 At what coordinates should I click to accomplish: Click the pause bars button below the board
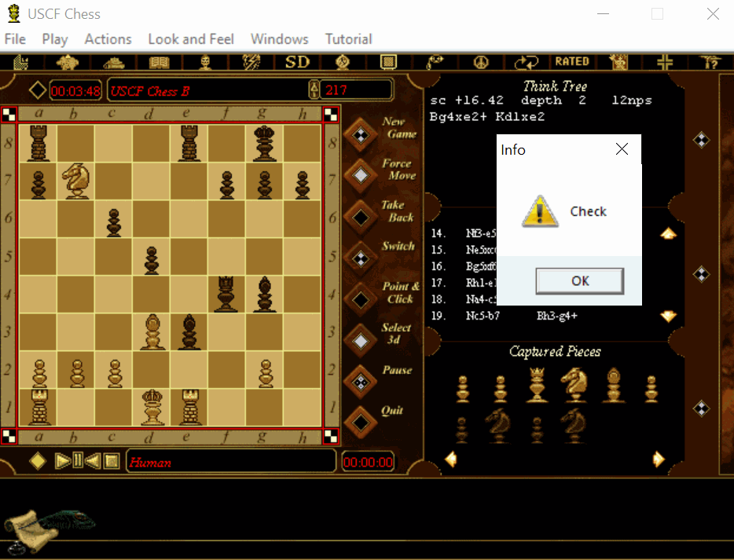tap(78, 461)
